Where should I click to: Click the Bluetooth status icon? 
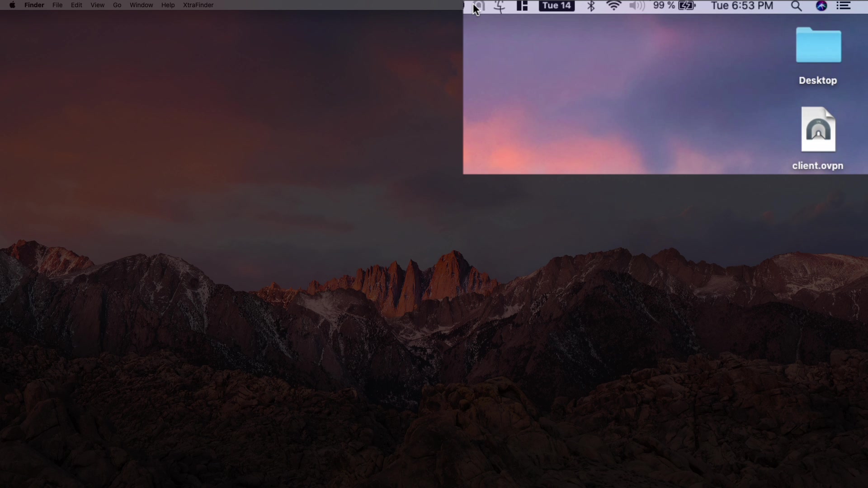click(591, 6)
